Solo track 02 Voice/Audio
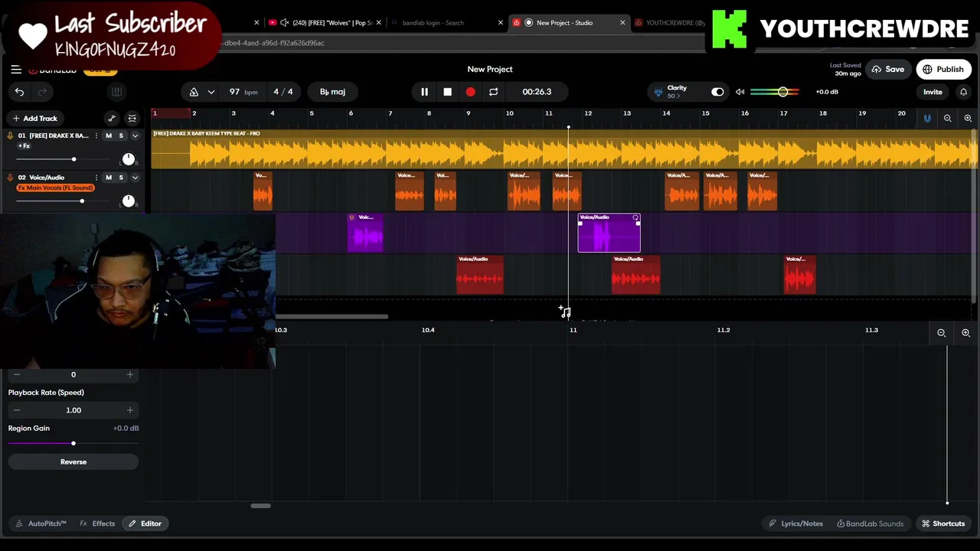 (121, 178)
